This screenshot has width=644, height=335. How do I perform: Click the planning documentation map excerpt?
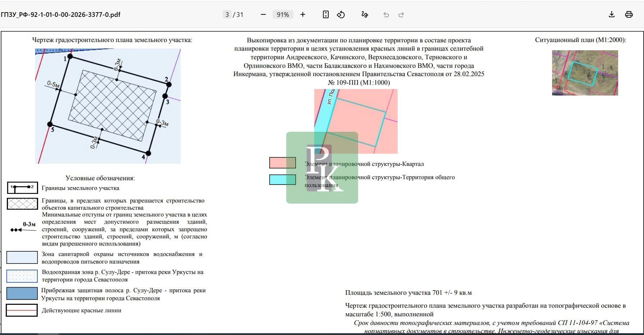pyautogui.click(x=356, y=121)
